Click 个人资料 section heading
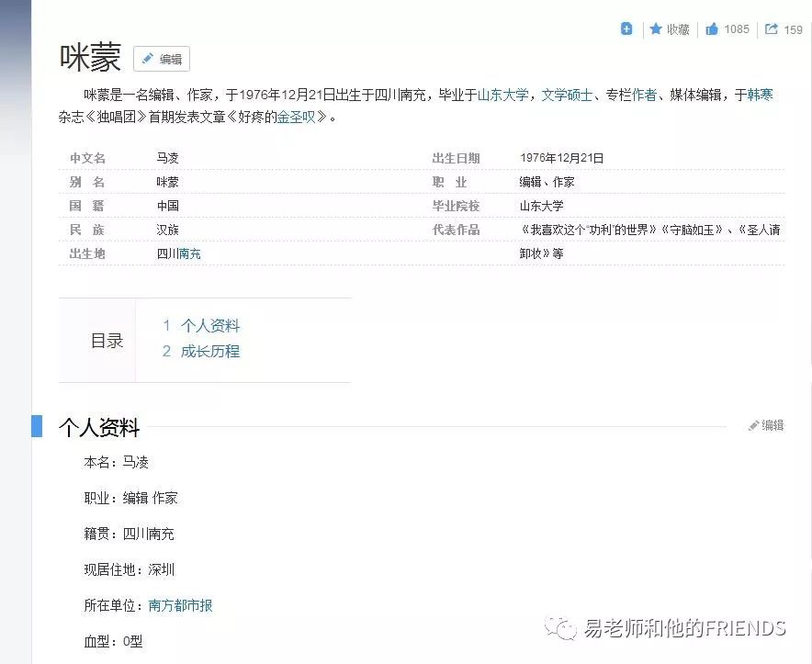 [99, 427]
